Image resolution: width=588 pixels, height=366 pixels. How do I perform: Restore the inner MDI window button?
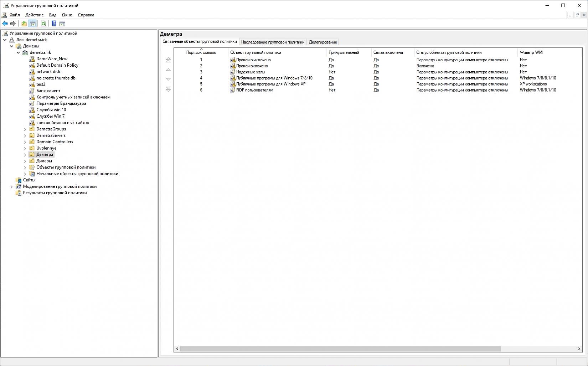pyautogui.click(x=577, y=15)
